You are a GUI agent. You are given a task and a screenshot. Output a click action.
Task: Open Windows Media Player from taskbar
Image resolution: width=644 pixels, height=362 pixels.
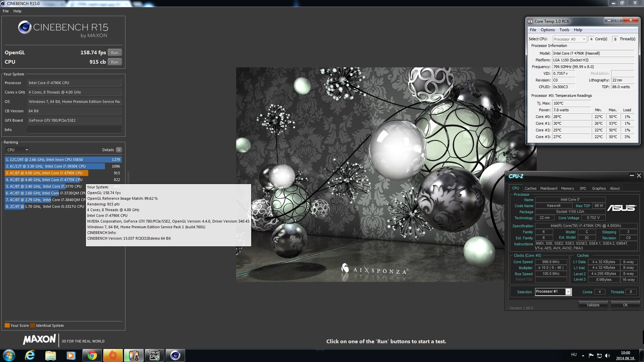(71, 355)
